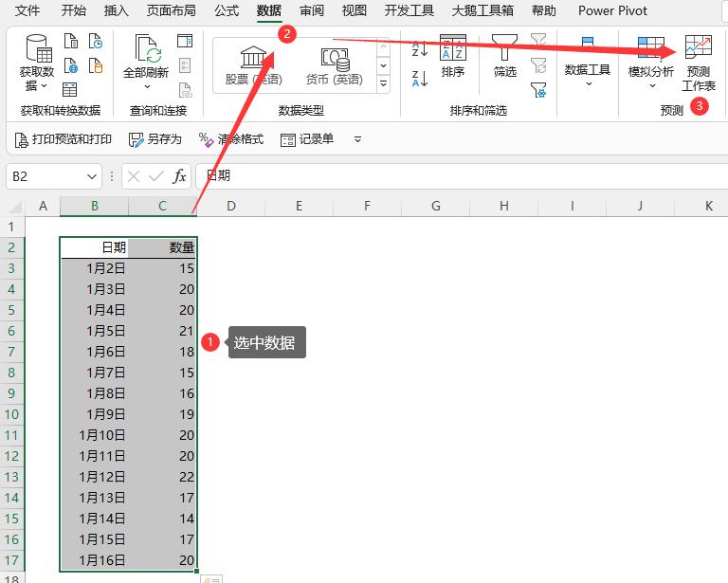The image size is (728, 583).
Task: Select column H header
Action: (x=503, y=206)
